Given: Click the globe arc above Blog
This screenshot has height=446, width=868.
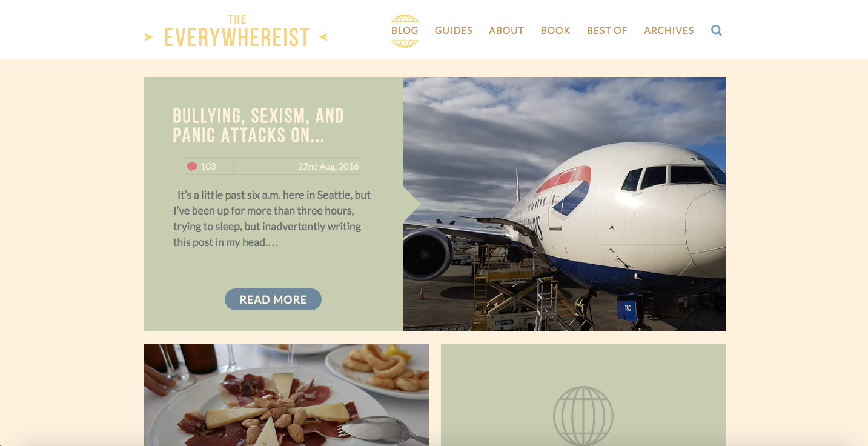Looking at the screenshot, I should click(405, 18).
